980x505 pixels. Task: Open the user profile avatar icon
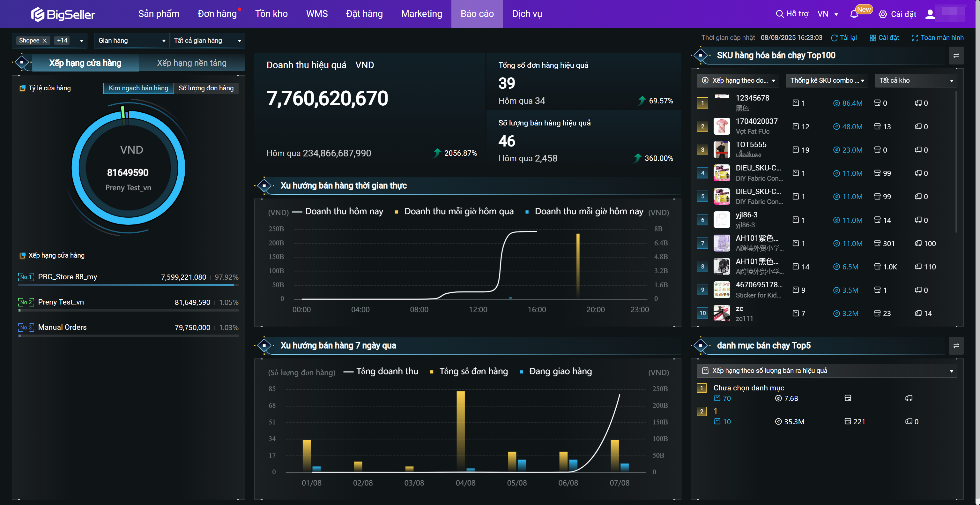tap(930, 14)
